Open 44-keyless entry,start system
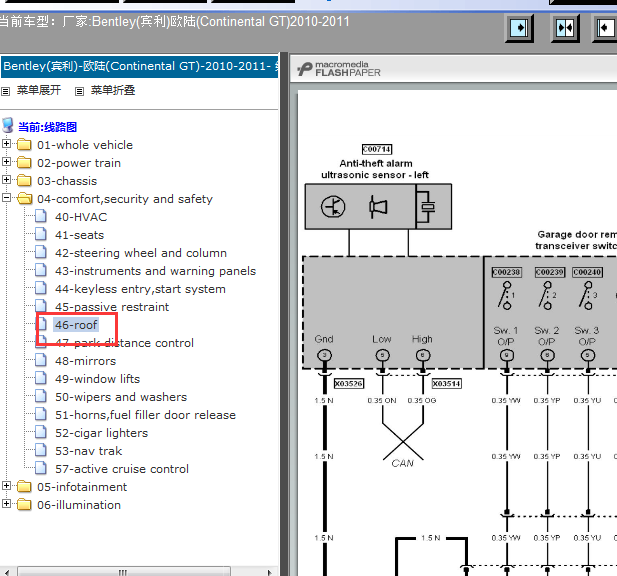 click(140, 289)
